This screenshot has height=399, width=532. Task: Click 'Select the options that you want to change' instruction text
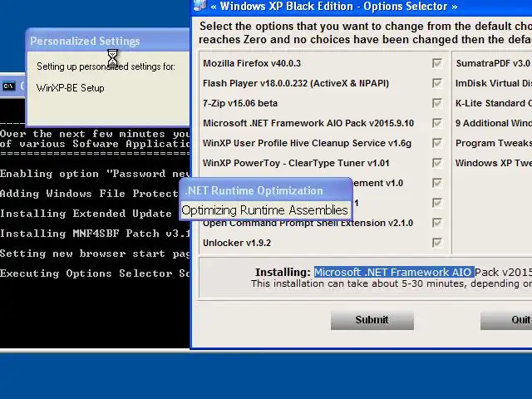[366, 26]
